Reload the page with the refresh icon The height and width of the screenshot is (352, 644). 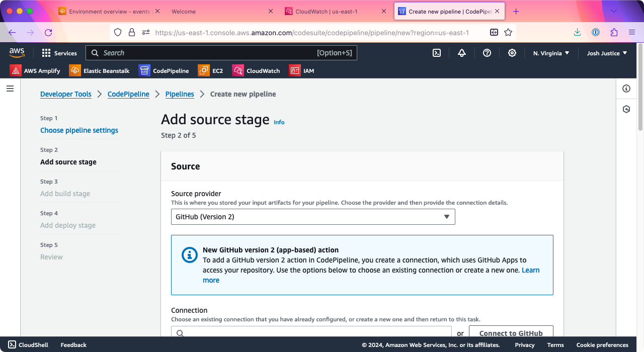(48, 32)
